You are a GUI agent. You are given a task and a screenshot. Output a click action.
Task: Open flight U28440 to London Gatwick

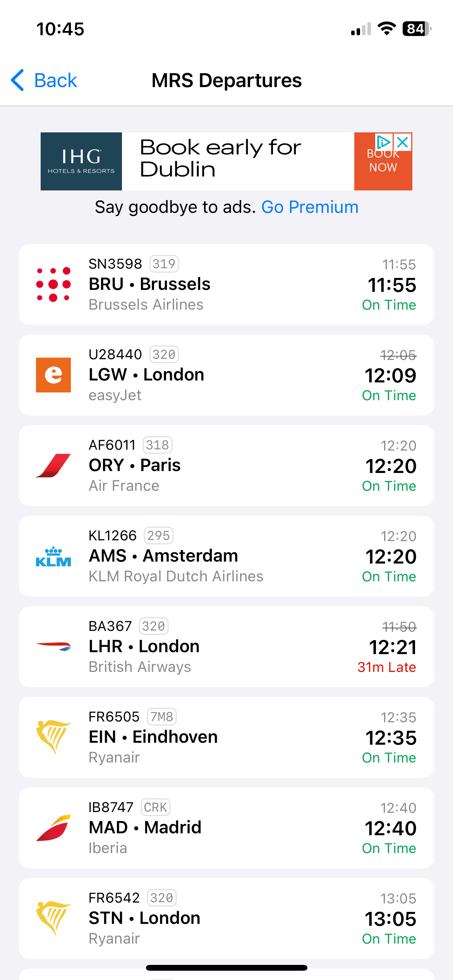point(226,375)
